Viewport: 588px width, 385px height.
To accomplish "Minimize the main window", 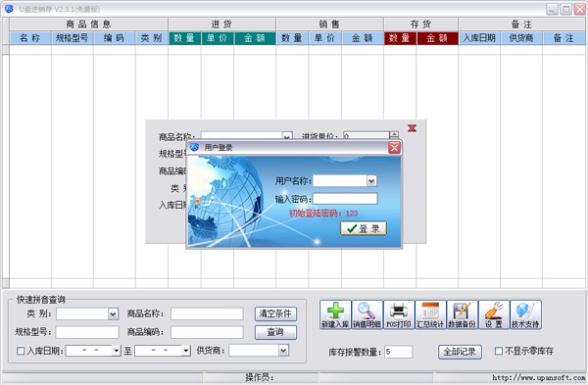I will point(552,9).
